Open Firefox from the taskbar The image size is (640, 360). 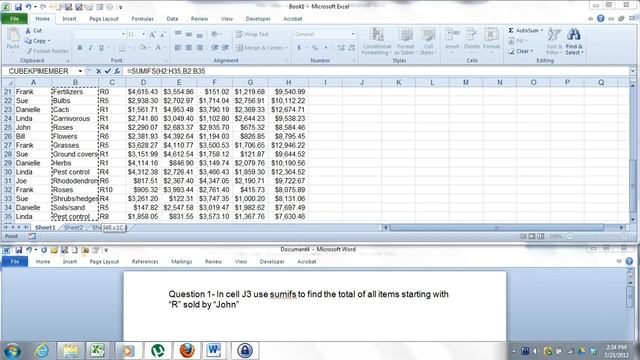pyautogui.click(x=187, y=351)
